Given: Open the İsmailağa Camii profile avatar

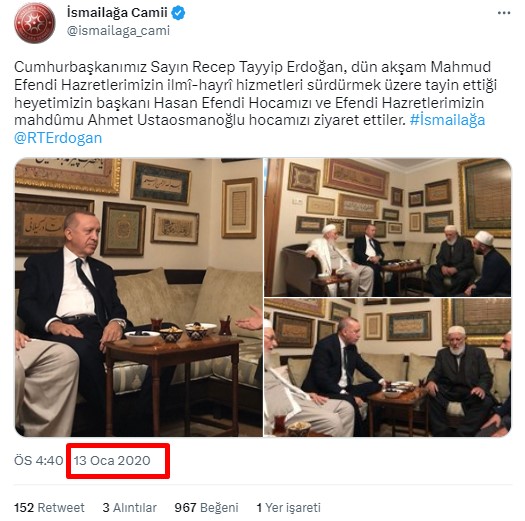Looking at the screenshot, I should point(34,22).
